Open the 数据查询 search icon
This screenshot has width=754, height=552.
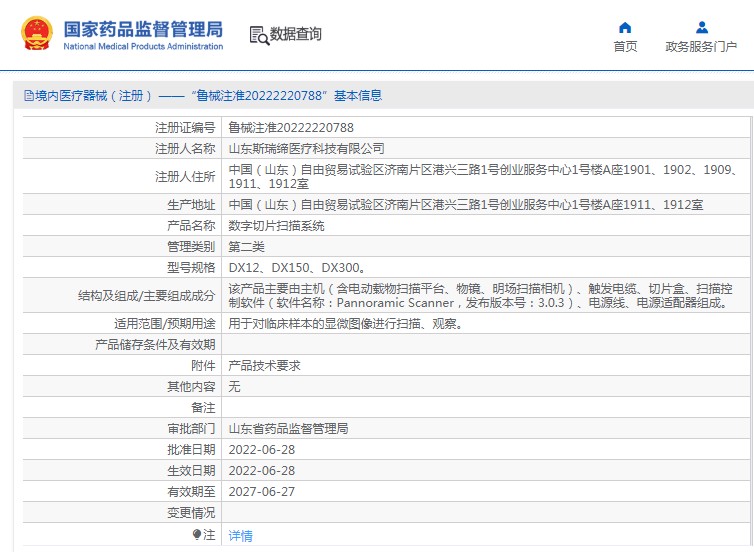[259, 36]
